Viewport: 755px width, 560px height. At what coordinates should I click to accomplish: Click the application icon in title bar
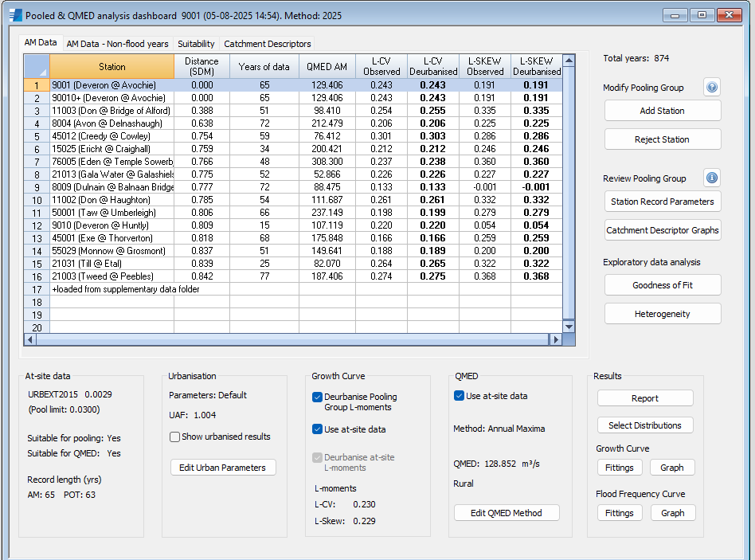14,15
